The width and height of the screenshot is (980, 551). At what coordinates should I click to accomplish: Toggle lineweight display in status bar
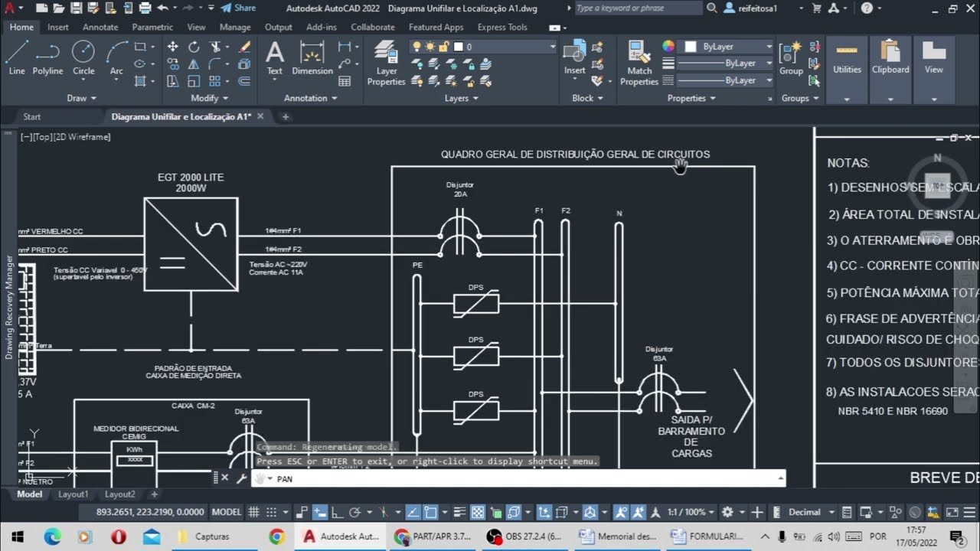[x=459, y=512]
